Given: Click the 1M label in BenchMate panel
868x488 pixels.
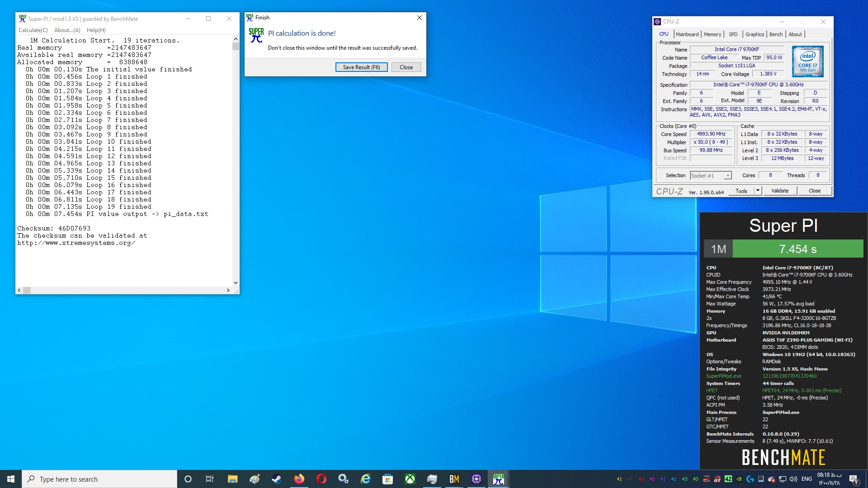Looking at the screenshot, I should click(718, 249).
